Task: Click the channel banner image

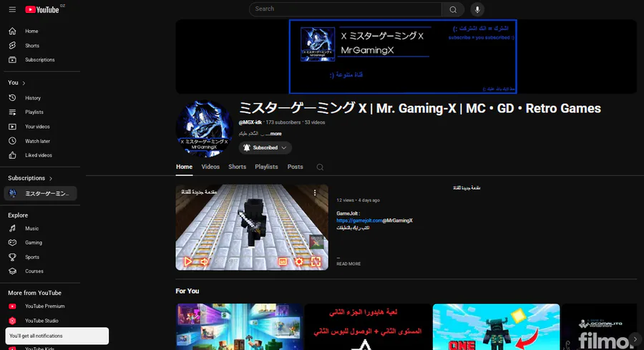Action: click(406, 57)
